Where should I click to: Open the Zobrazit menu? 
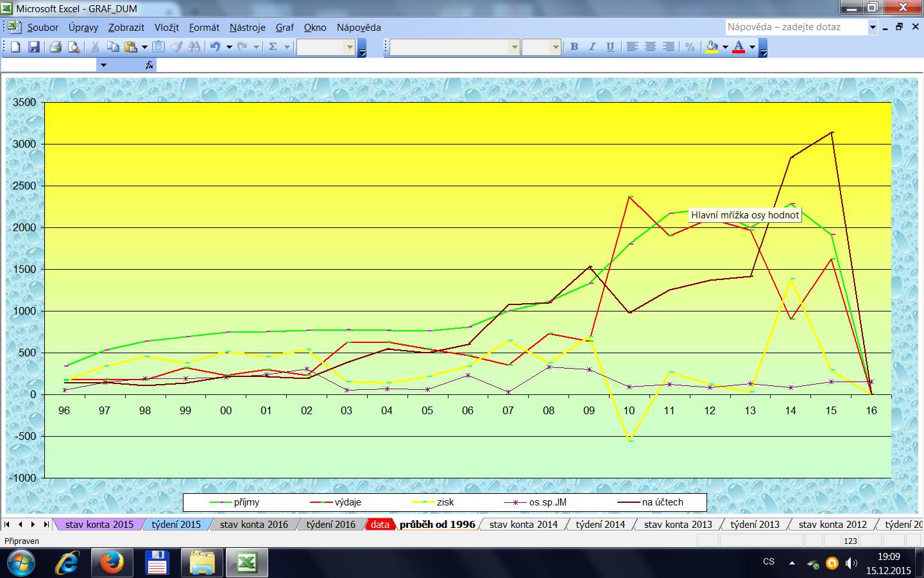tap(126, 28)
